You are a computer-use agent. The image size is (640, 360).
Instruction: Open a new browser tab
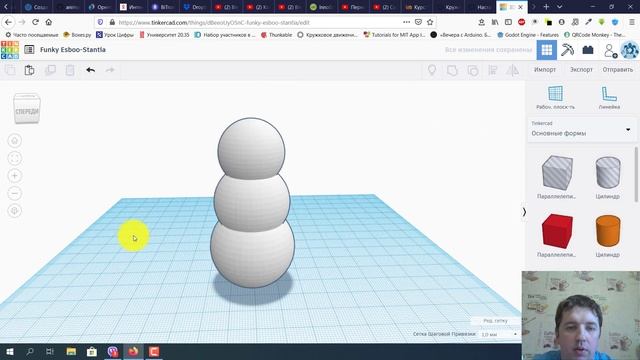pos(546,7)
